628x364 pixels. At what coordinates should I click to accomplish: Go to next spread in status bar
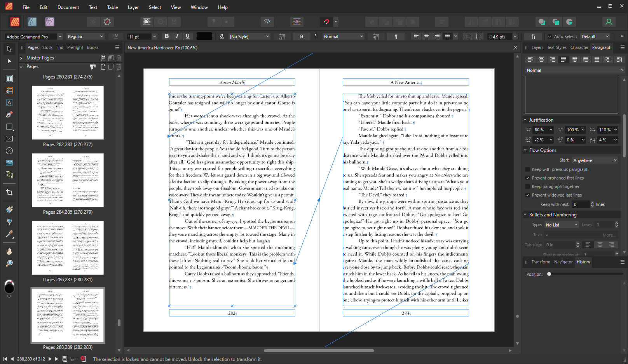click(x=50, y=359)
